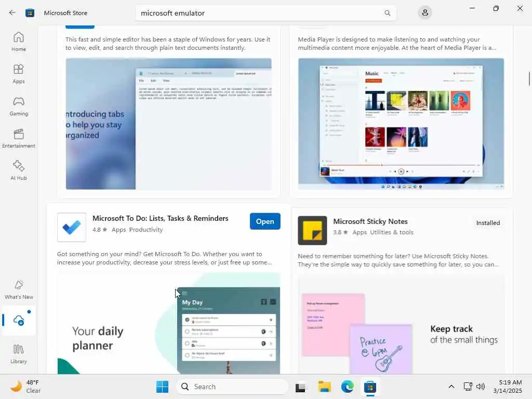This screenshot has height=399, width=532.
Task: Open the Your daily planner screenshot
Action: tap(169, 323)
